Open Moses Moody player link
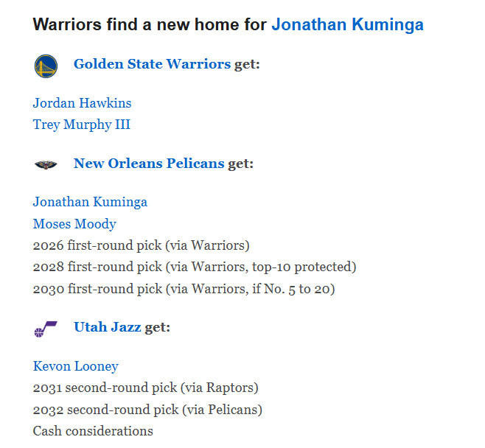The image size is (485, 448). coord(74,224)
